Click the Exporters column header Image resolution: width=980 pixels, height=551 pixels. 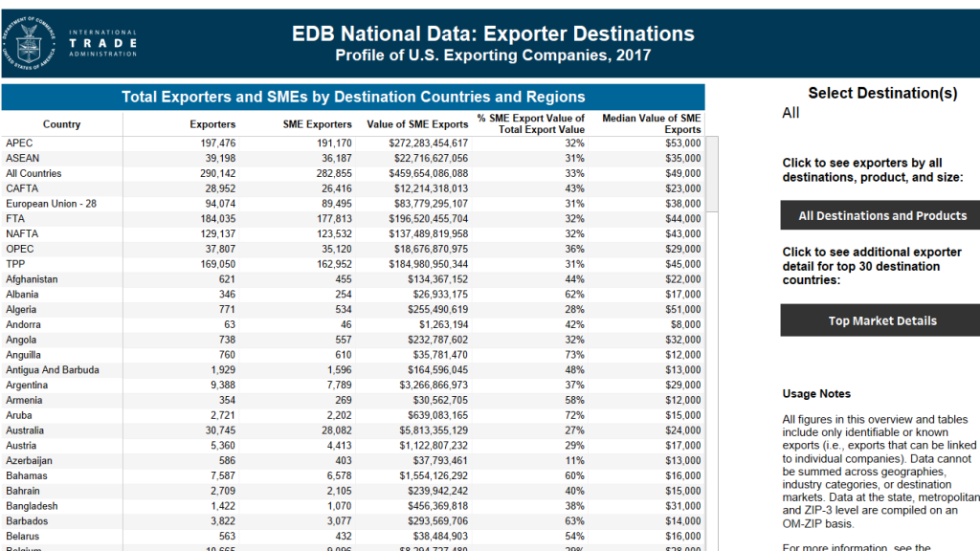coord(212,124)
